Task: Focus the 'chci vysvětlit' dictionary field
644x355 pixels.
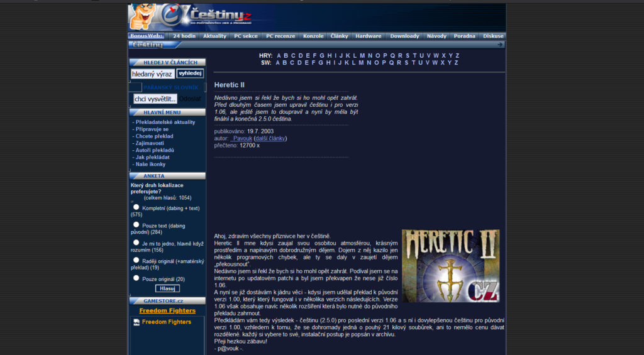Action: pyautogui.click(x=155, y=99)
